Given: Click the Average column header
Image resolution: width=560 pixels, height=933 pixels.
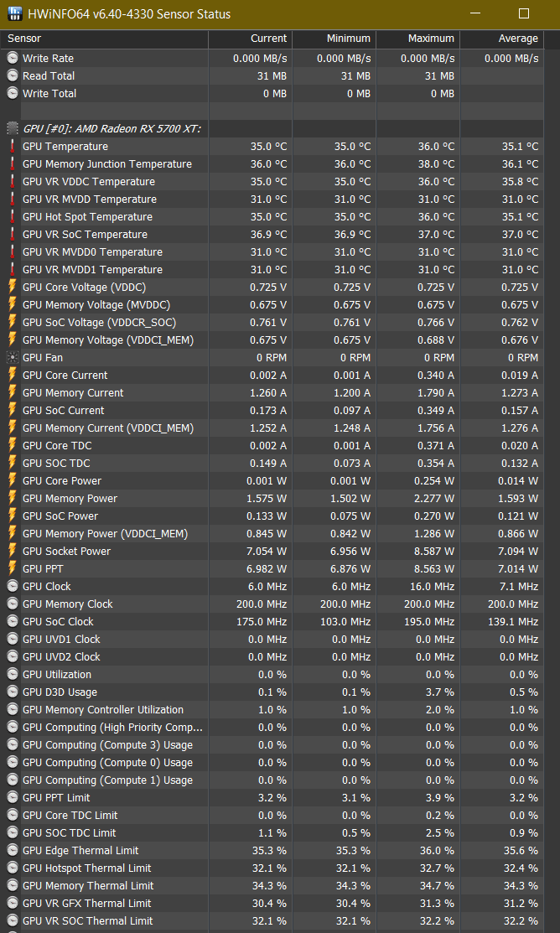Looking at the screenshot, I should pos(501,39).
